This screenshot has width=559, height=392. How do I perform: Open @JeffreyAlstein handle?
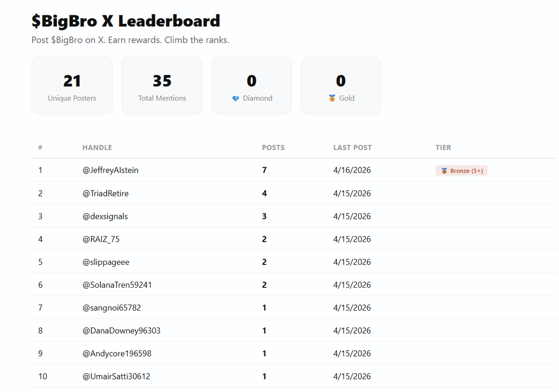pos(110,170)
